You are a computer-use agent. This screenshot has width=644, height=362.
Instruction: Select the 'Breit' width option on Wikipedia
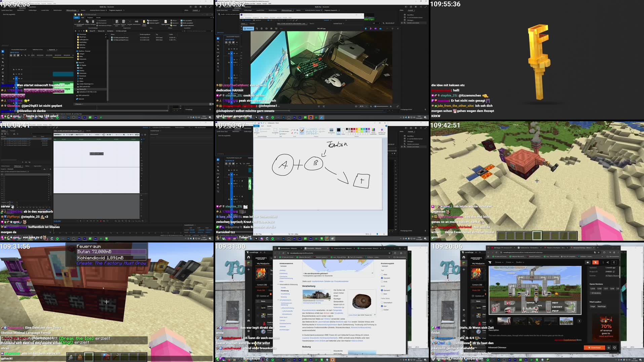point(382,294)
